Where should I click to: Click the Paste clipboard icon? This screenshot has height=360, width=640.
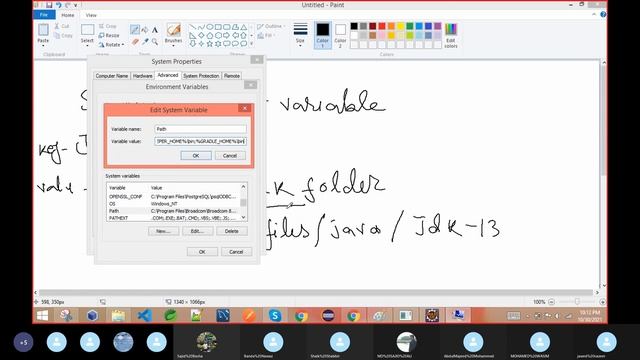(x=43, y=30)
